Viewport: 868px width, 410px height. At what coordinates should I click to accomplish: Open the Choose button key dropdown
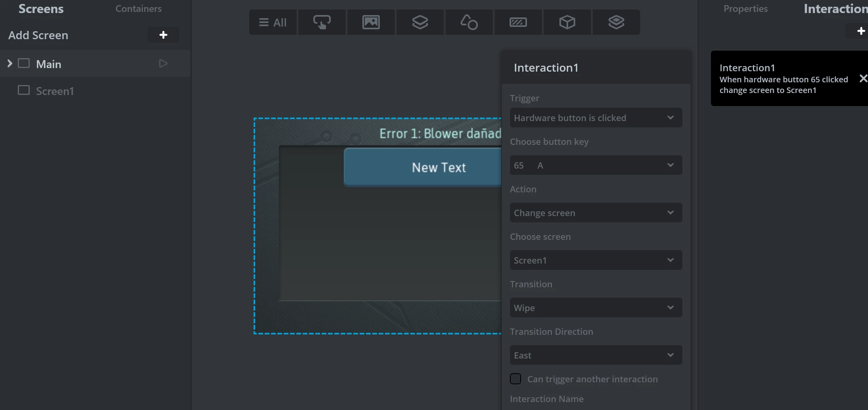point(596,165)
